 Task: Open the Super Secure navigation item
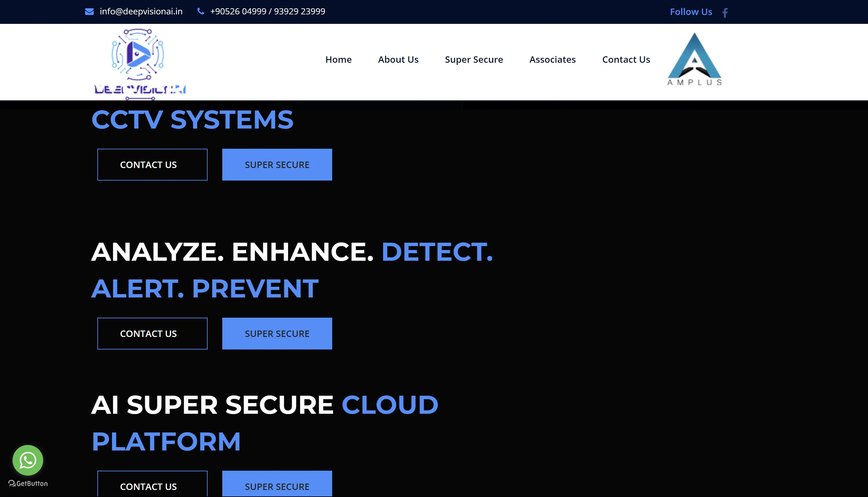[x=474, y=59]
